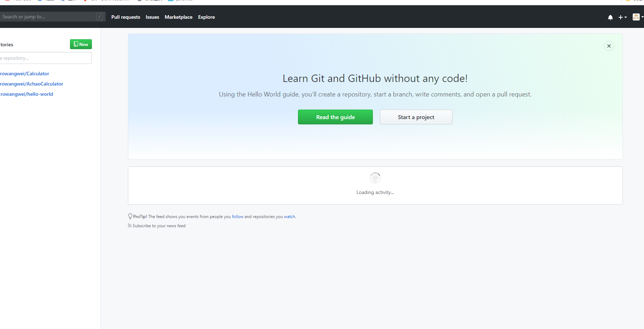The image size is (644, 329).
Task: Open the Calculator repository link
Action: [x=24, y=74]
